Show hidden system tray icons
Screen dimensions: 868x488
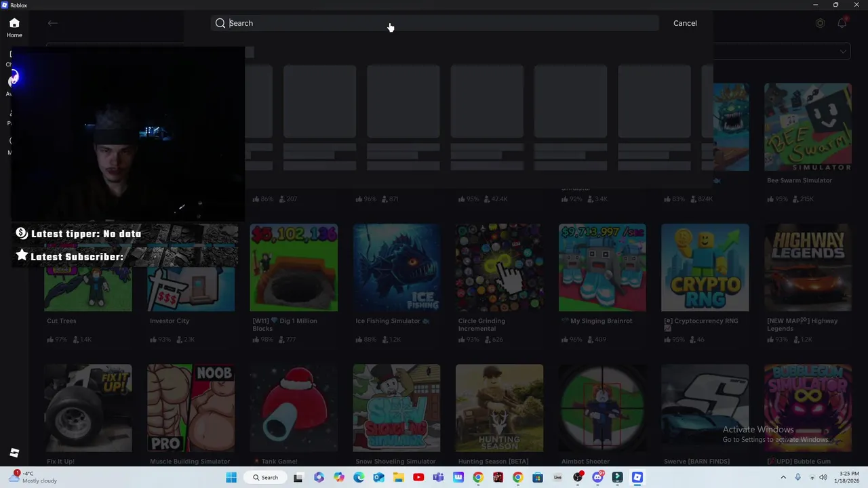(783, 477)
